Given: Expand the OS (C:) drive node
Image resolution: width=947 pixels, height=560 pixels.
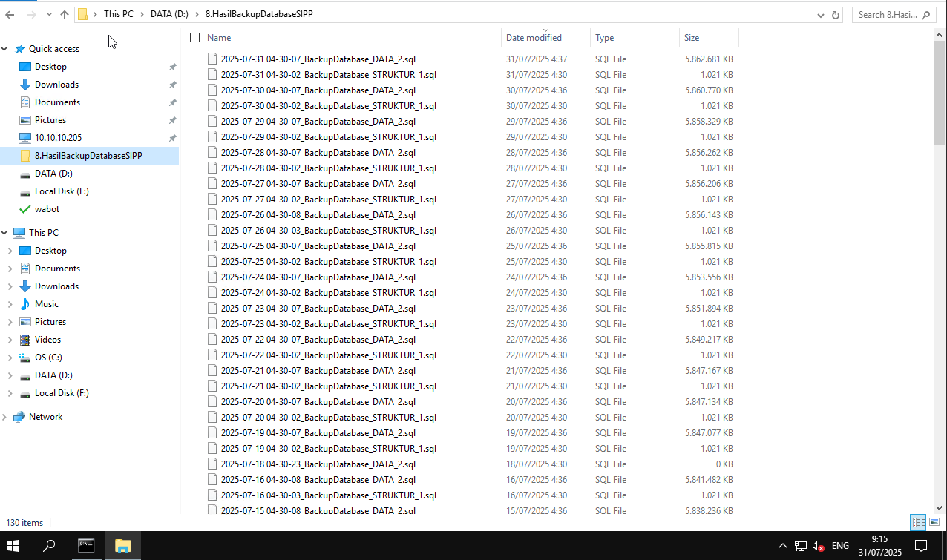Looking at the screenshot, I should coord(10,358).
